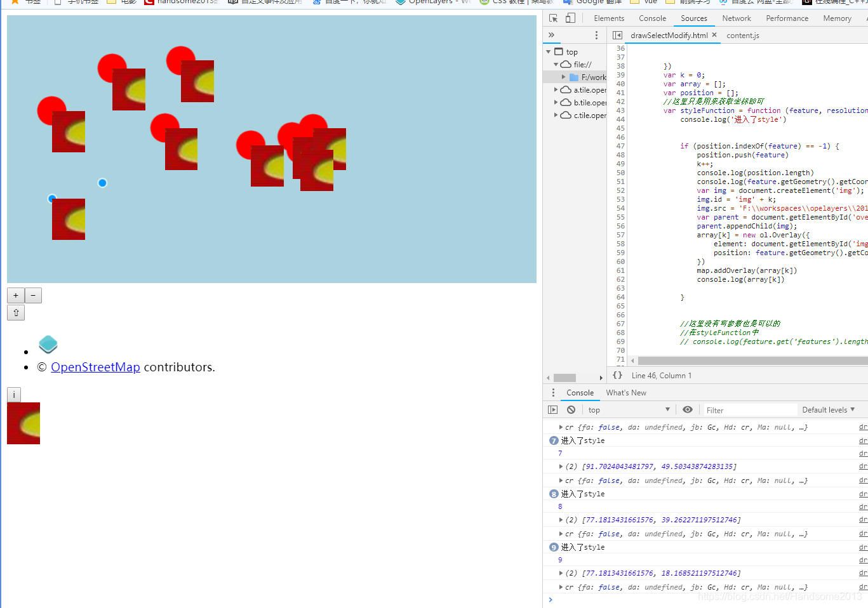This screenshot has height=608, width=868.
Task: Expand the b.tile.oper domain node
Action: pyautogui.click(x=556, y=103)
